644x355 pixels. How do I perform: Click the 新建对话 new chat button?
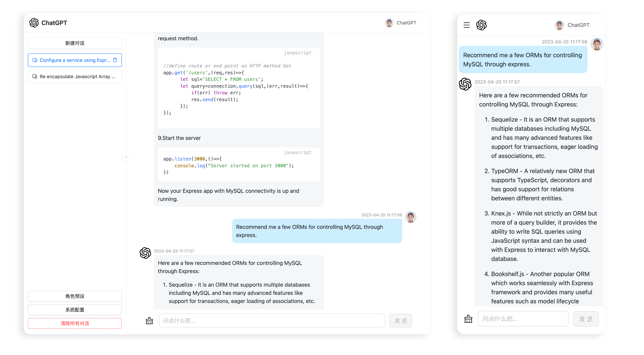(x=75, y=43)
